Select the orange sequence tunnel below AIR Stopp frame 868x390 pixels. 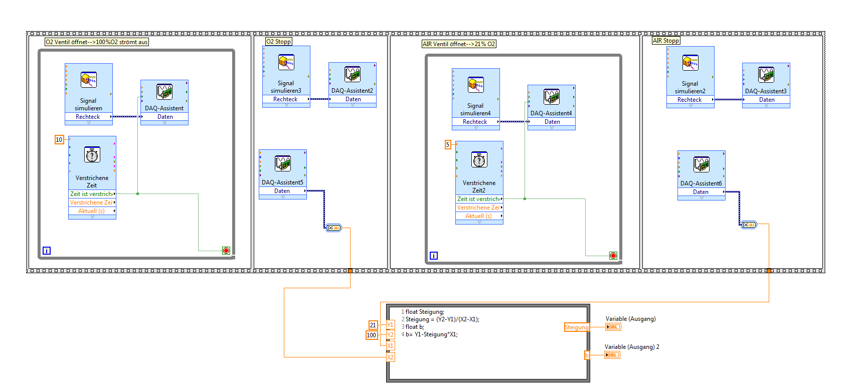(x=769, y=271)
